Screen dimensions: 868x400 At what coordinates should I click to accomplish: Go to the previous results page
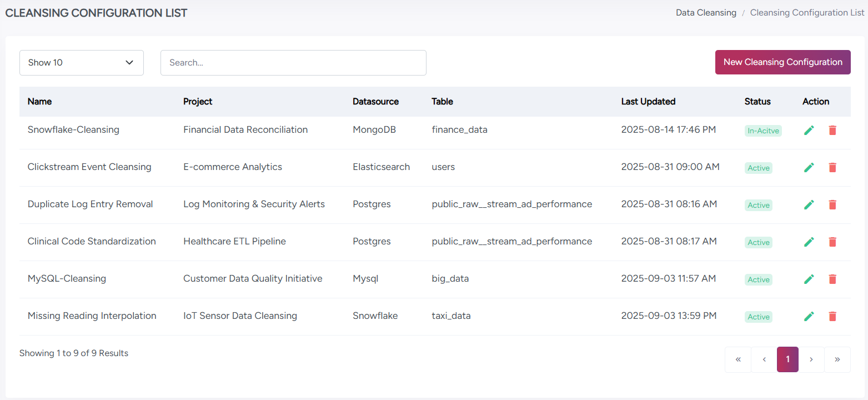click(764, 359)
